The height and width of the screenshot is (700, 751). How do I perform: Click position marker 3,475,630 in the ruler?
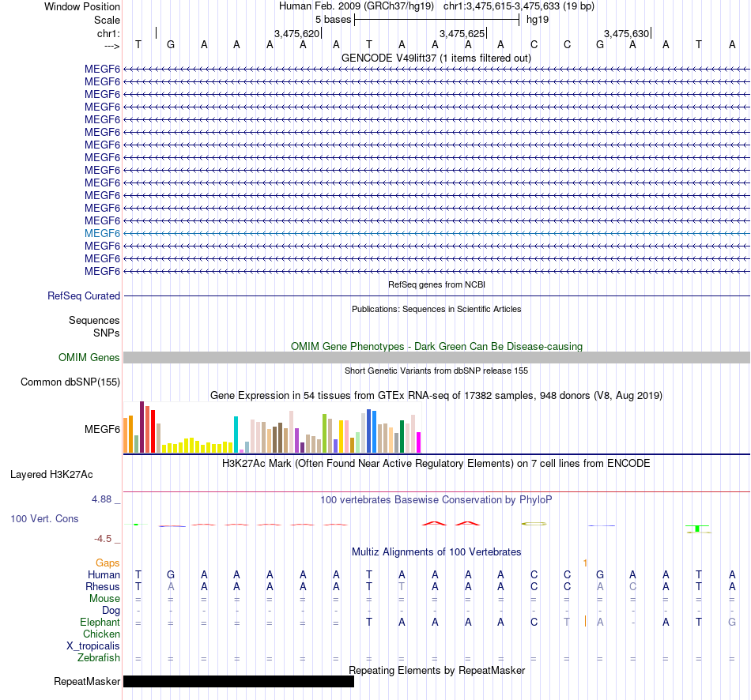pyautogui.click(x=626, y=33)
